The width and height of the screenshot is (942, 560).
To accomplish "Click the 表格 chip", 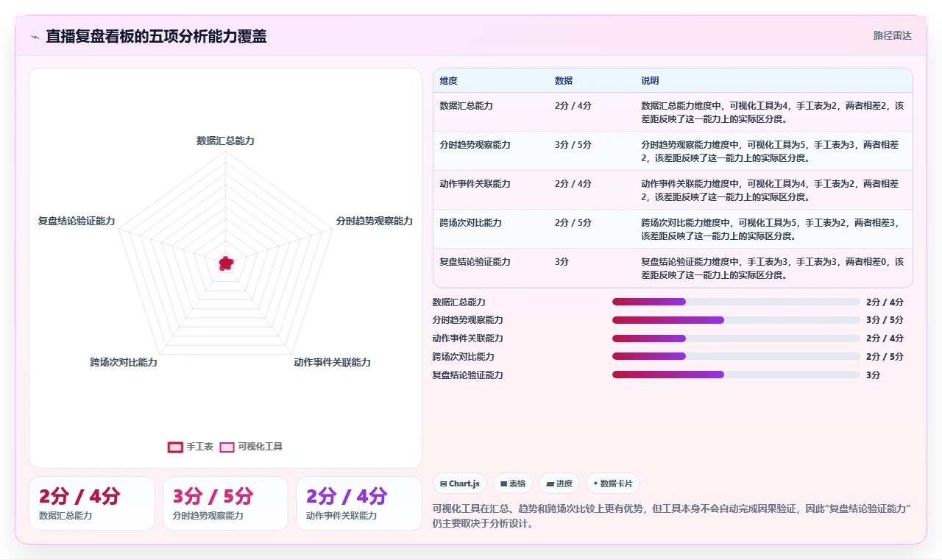I will (x=513, y=483).
